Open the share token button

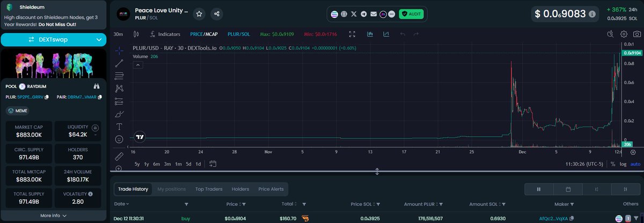(216, 14)
